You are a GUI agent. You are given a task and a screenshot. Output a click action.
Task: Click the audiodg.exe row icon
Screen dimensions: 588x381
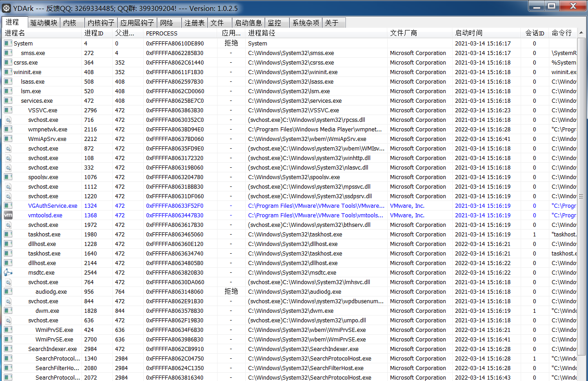[x=8, y=292]
